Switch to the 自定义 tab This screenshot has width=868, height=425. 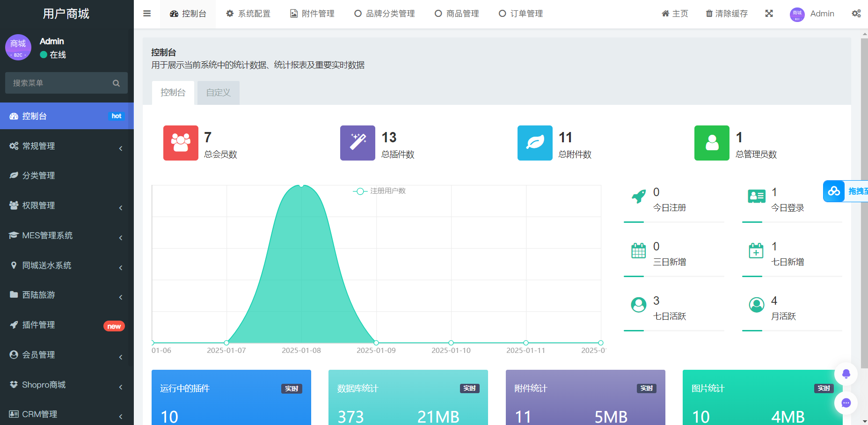click(218, 93)
